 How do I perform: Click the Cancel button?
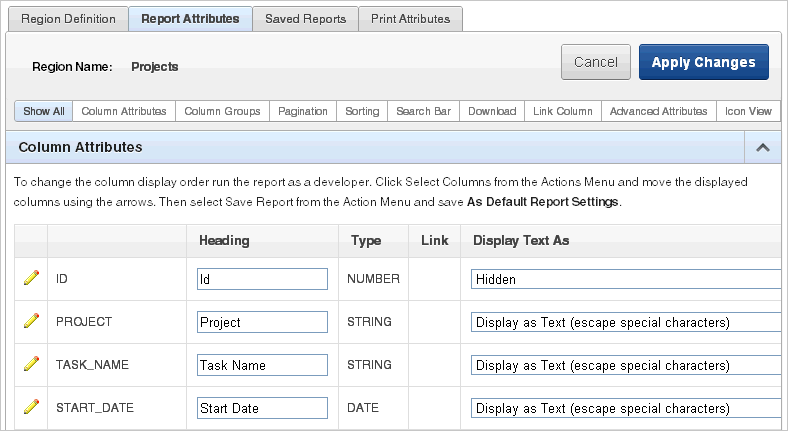coord(596,62)
